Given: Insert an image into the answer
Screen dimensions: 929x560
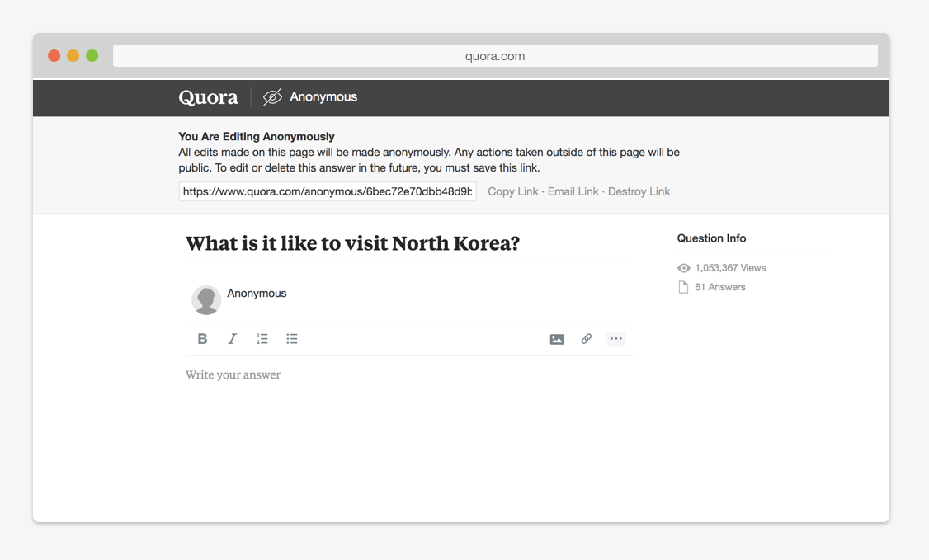Looking at the screenshot, I should pos(557,339).
